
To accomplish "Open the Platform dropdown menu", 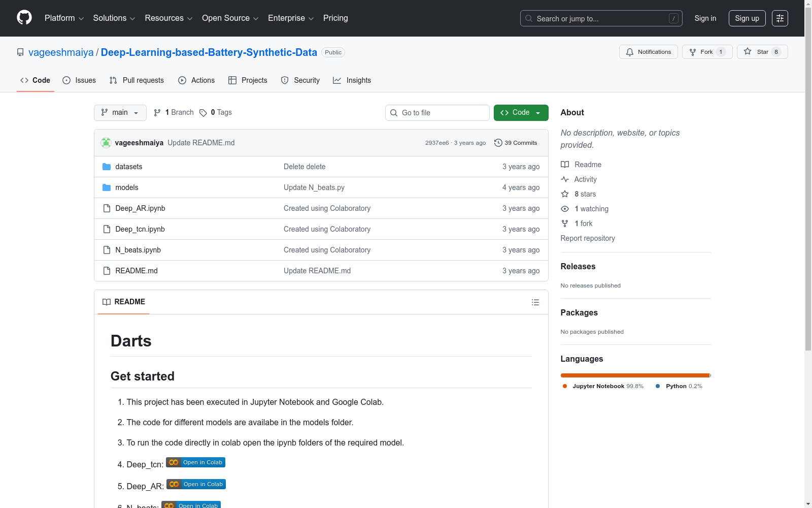I will point(64,18).
